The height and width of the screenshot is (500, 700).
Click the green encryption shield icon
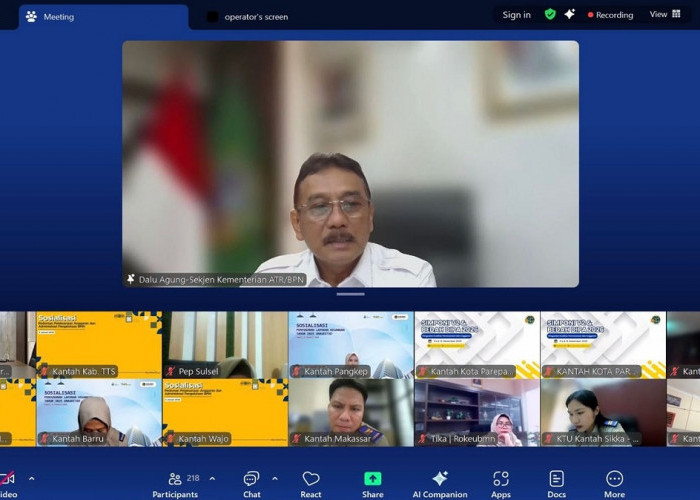tap(550, 15)
